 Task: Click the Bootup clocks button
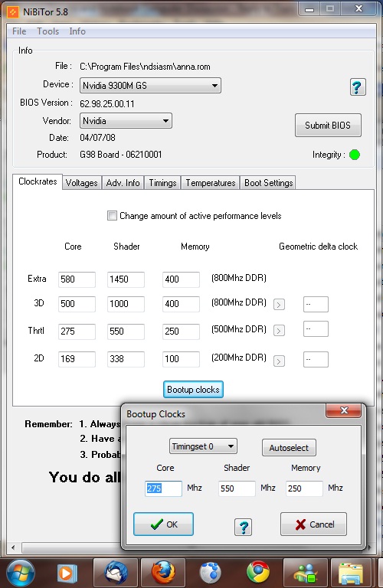coord(193,389)
